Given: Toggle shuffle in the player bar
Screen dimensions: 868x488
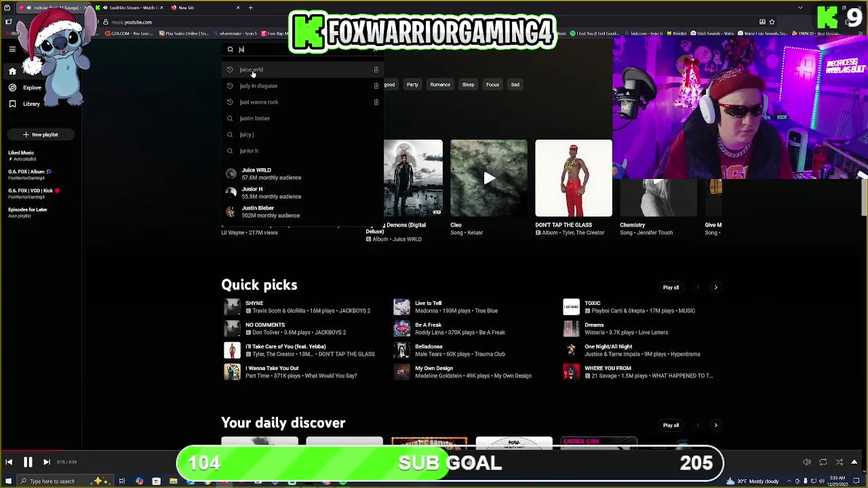Looking at the screenshot, I should [x=840, y=462].
